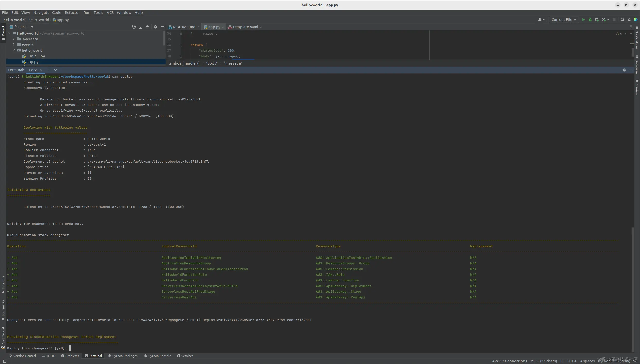
Task: Open the Current File run configuration dropdown
Action: pyautogui.click(x=564, y=20)
